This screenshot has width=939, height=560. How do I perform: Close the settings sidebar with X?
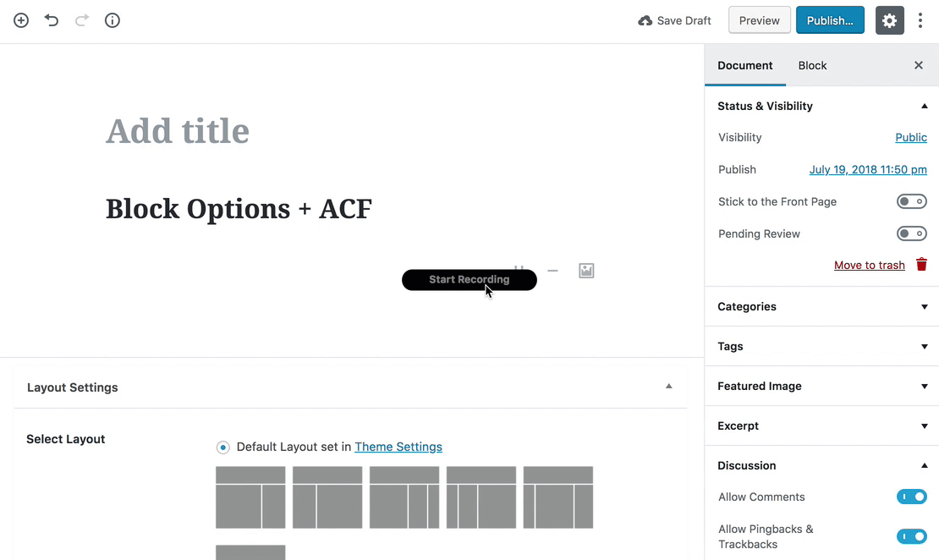click(x=919, y=65)
